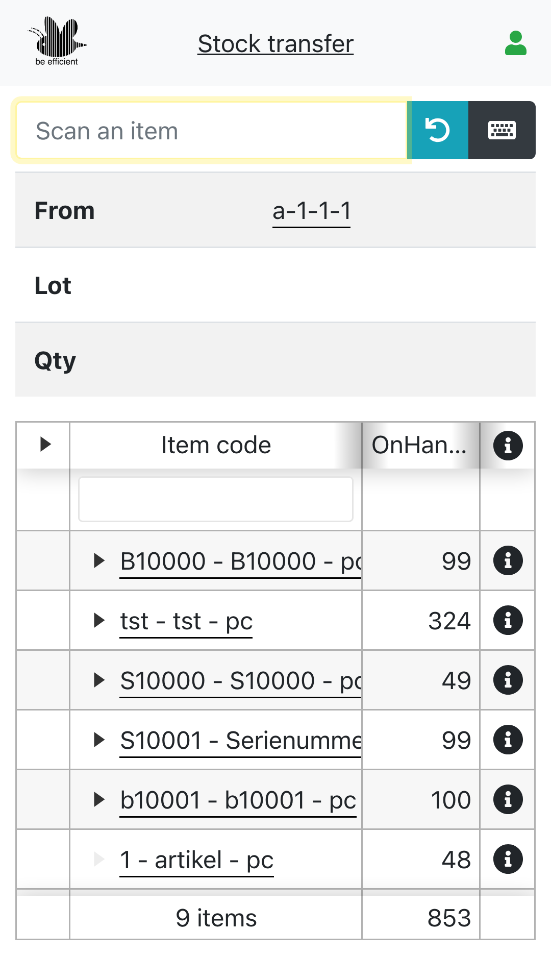The width and height of the screenshot is (551, 980).
Task: Show info for the B10000 row
Action: (508, 561)
